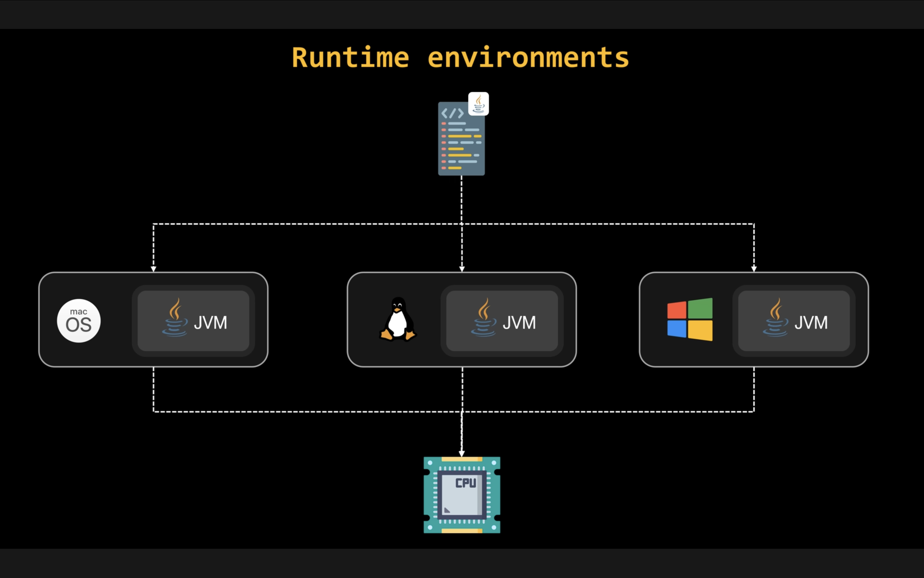Click the JVM label next to macOS
924x578 pixels.
(210, 323)
